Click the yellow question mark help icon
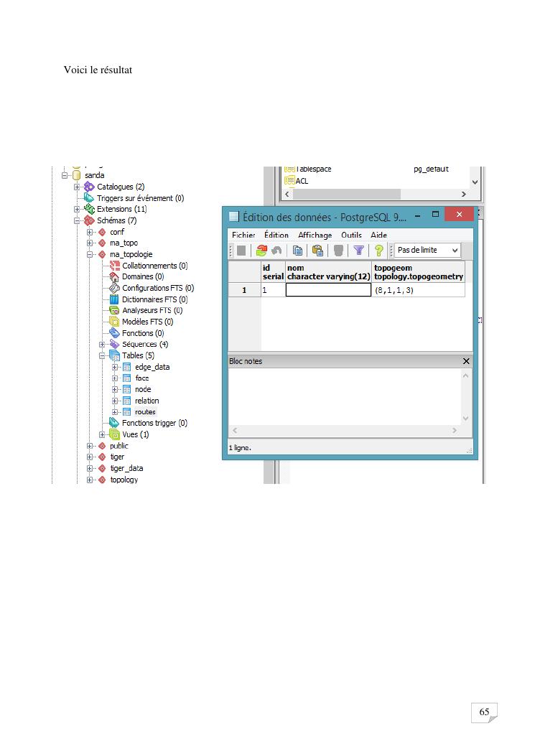The width and height of the screenshot is (535, 756). (x=378, y=251)
